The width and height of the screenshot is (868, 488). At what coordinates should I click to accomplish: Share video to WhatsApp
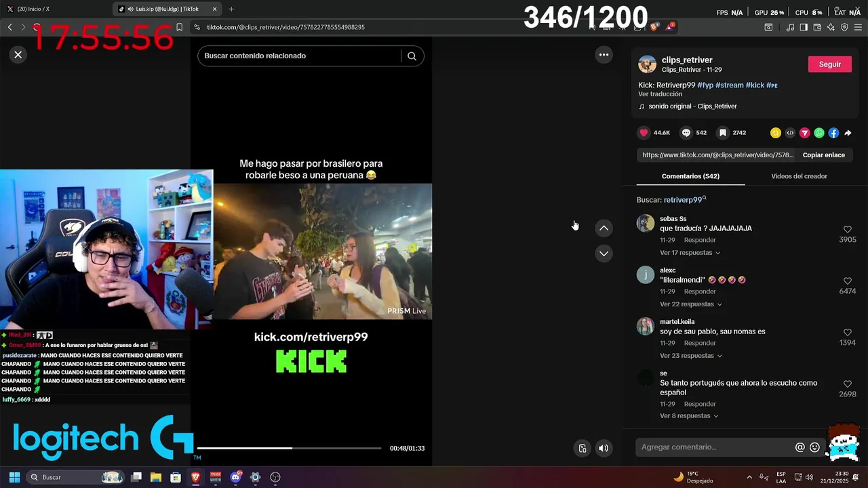[x=819, y=133]
